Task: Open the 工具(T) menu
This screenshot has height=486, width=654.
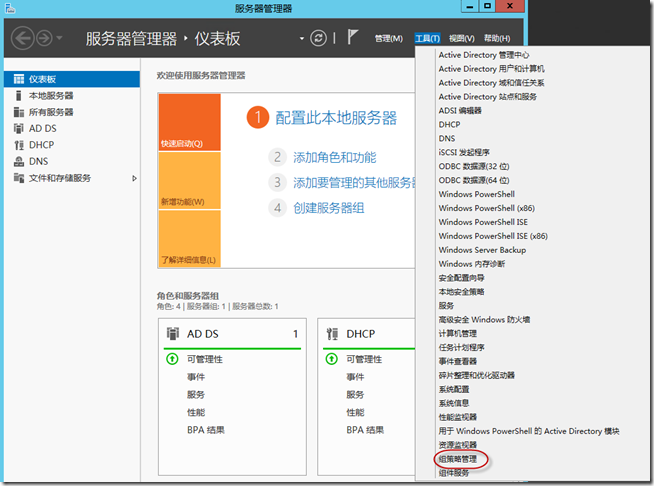Action: pyautogui.click(x=427, y=38)
